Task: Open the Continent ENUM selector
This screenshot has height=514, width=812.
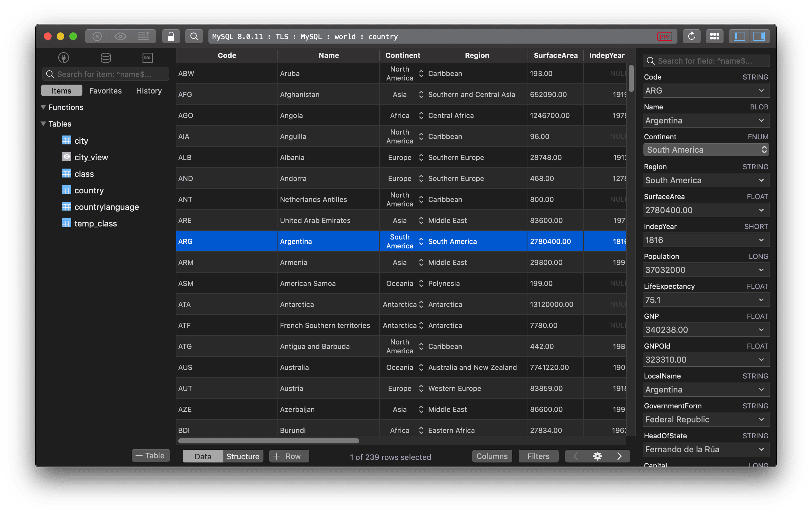Action: (x=706, y=149)
